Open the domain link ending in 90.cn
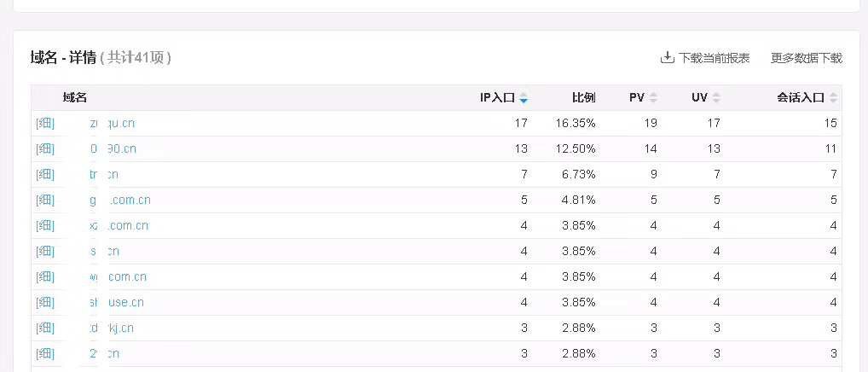 point(113,149)
